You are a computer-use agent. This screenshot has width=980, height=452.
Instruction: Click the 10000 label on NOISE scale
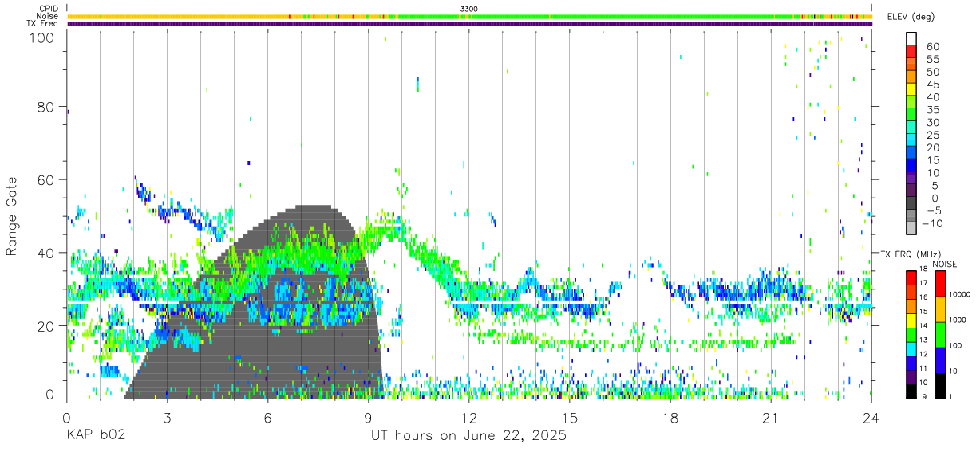[x=958, y=294]
